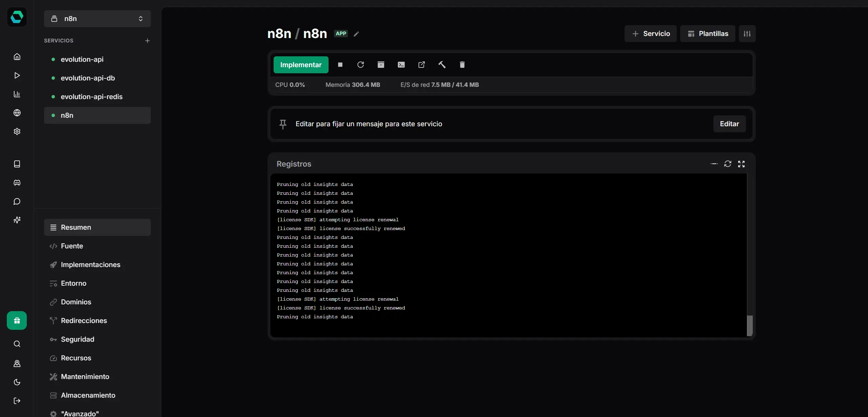Screen dimensions: 868x417
Task: Open the Fuente tab
Action: (97, 246)
